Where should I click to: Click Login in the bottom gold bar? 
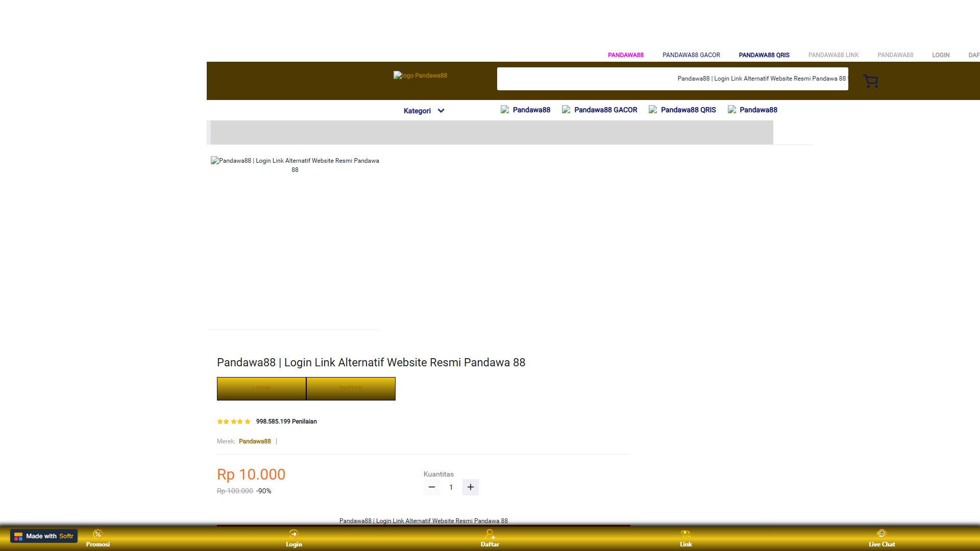pyautogui.click(x=293, y=538)
